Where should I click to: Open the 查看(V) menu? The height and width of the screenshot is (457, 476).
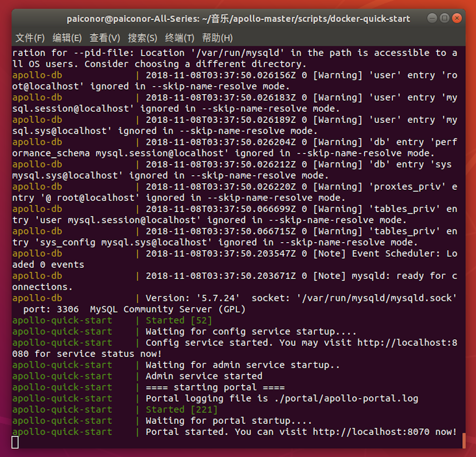[x=105, y=38]
